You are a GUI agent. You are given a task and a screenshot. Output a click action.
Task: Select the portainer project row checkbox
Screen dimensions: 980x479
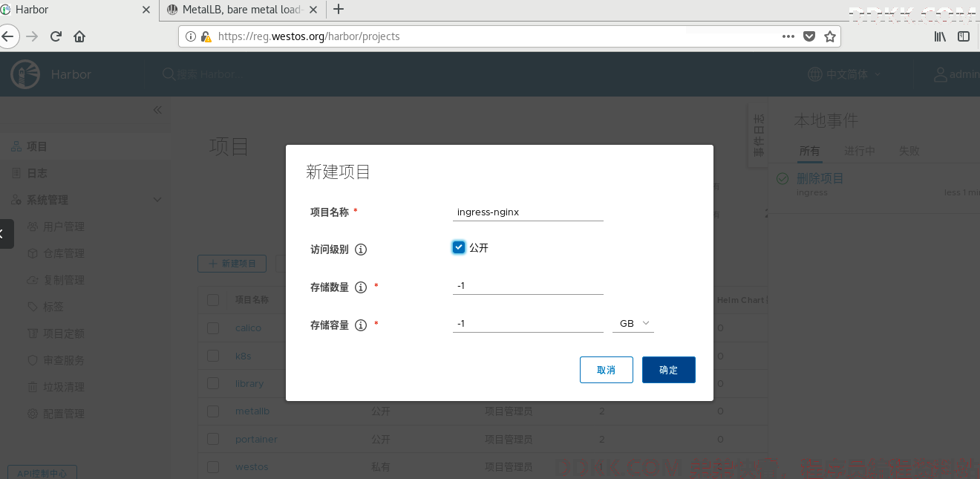pyautogui.click(x=213, y=439)
